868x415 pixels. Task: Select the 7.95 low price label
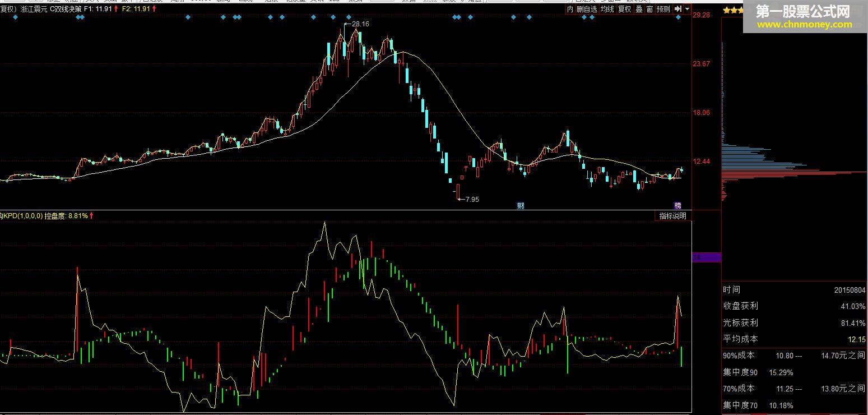(x=472, y=199)
